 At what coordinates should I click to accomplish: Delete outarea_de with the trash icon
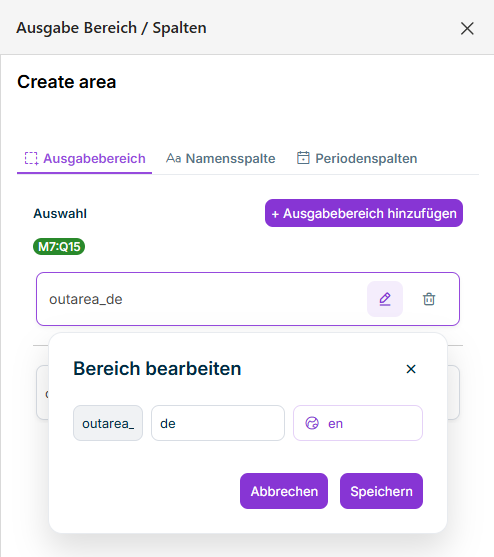[429, 299]
